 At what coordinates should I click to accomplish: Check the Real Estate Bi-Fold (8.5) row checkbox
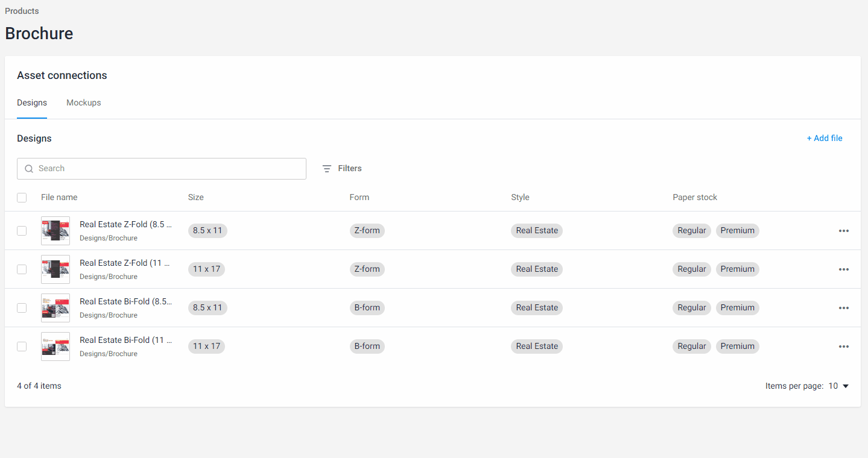click(22, 307)
